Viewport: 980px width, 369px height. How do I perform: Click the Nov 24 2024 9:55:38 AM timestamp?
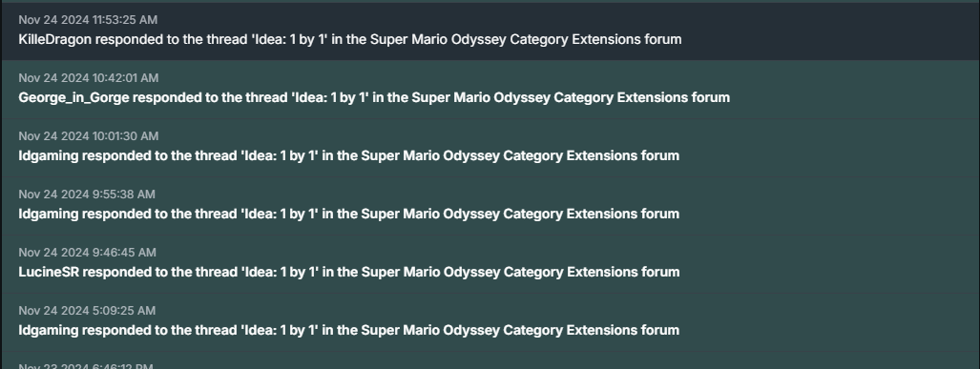click(x=87, y=195)
